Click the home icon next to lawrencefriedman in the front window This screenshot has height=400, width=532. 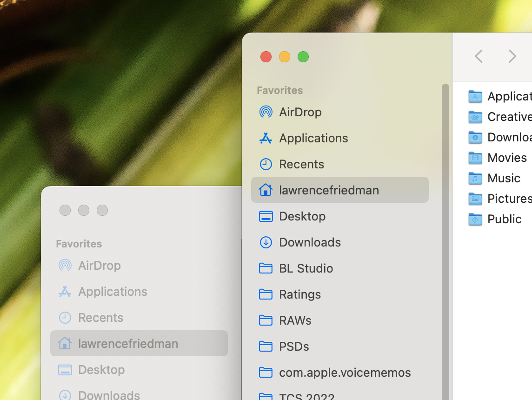tap(266, 190)
